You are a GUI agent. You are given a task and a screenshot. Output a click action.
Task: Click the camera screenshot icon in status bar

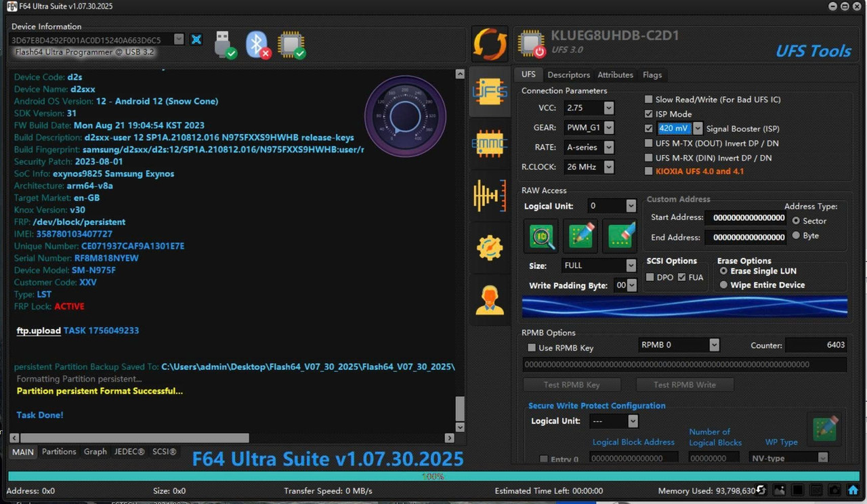[834, 490]
